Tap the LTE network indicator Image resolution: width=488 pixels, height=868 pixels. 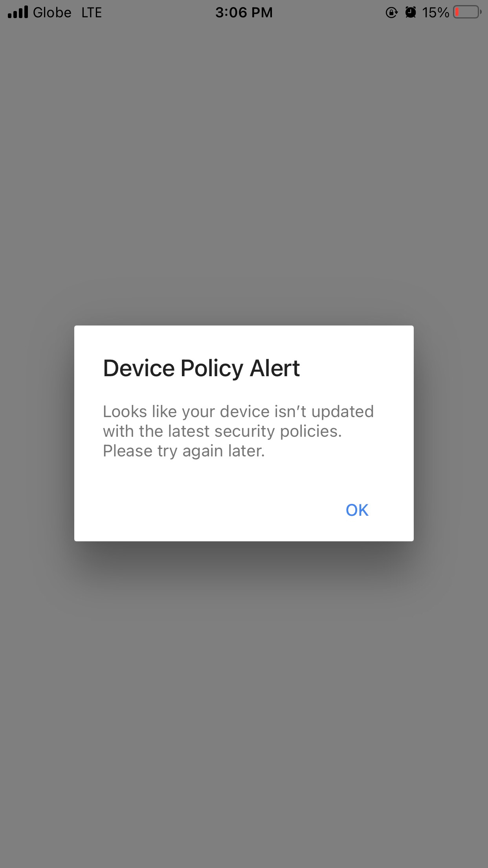(x=92, y=13)
